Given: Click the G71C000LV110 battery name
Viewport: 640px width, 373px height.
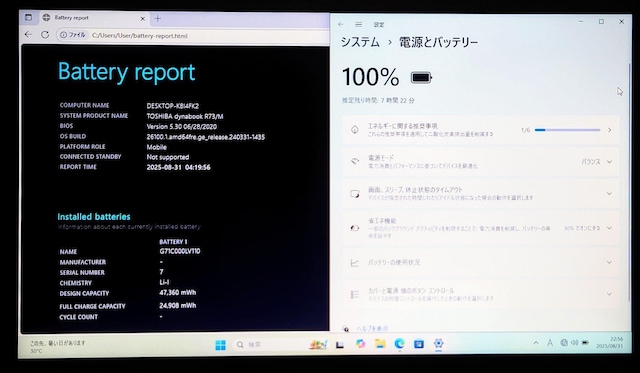Looking at the screenshot, I should [x=180, y=251].
